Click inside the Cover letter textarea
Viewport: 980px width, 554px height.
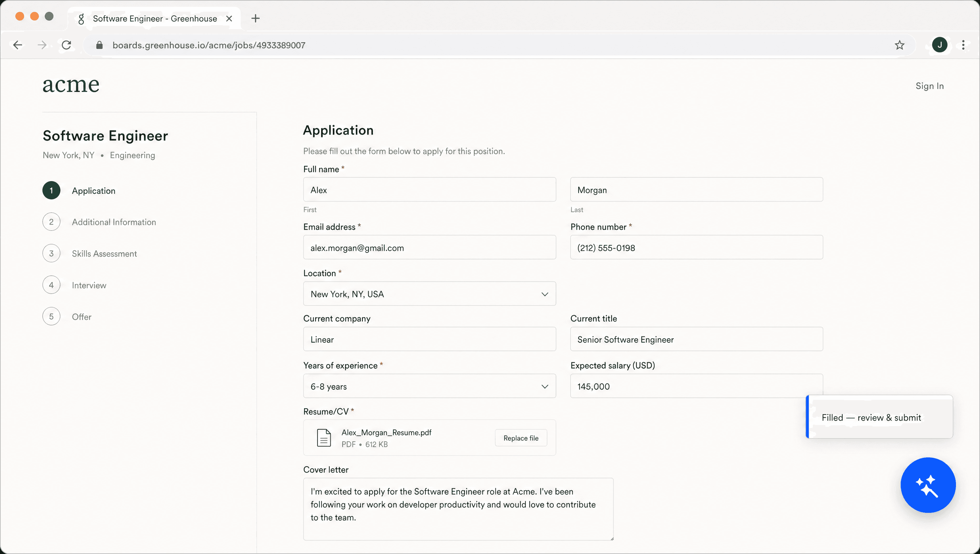[x=458, y=509]
